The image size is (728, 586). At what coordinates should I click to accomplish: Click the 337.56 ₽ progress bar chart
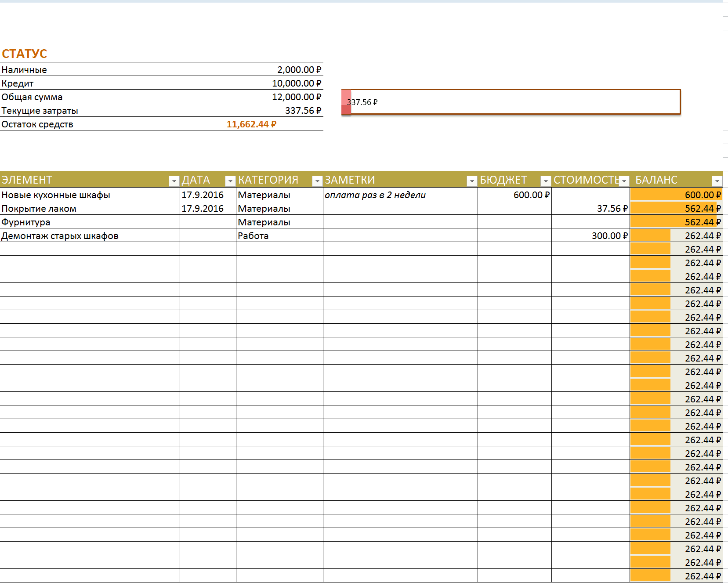pos(511,102)
